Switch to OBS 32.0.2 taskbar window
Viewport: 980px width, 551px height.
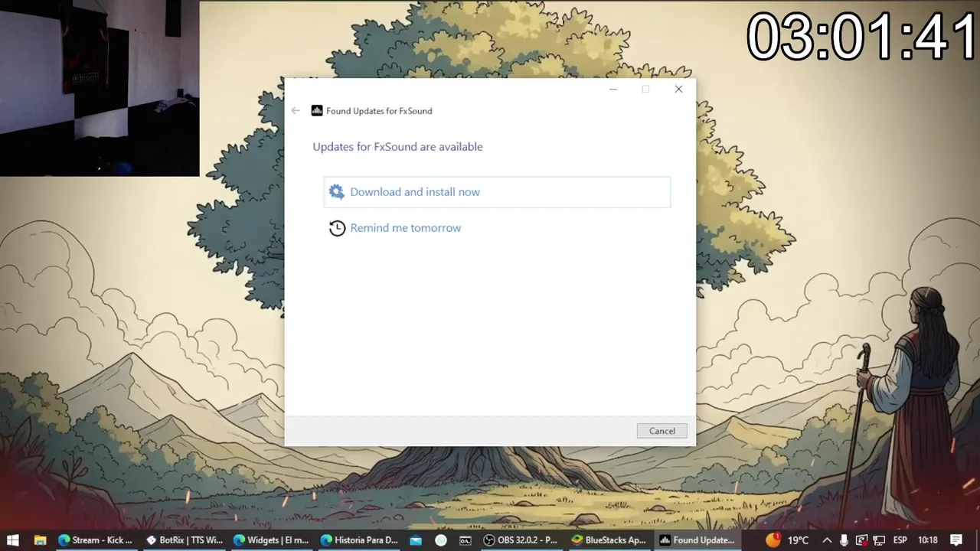click(x=521, y=540)
